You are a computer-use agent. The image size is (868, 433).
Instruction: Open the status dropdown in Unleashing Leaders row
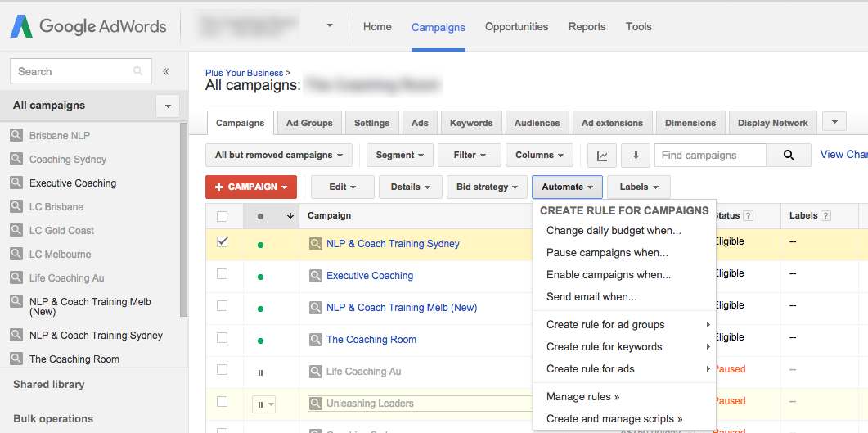(x=263, y=404)
